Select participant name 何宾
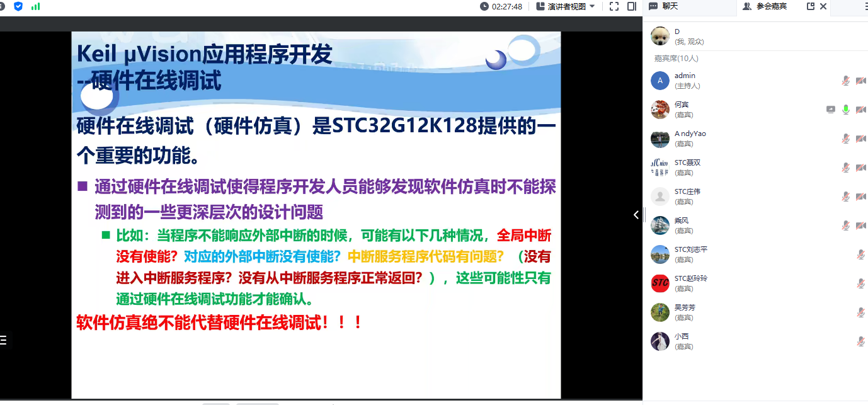The height and width of the screenshot is (405, 868). pos(682,105)
